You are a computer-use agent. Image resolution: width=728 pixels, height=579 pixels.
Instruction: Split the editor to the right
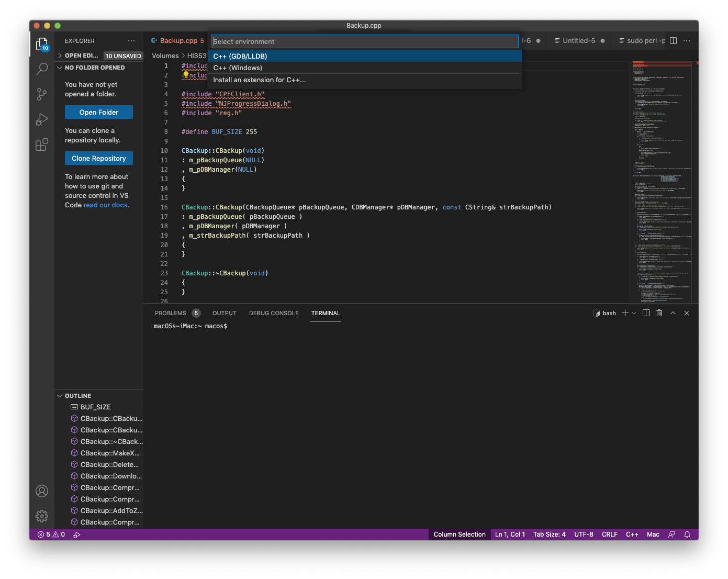(674, 41)
